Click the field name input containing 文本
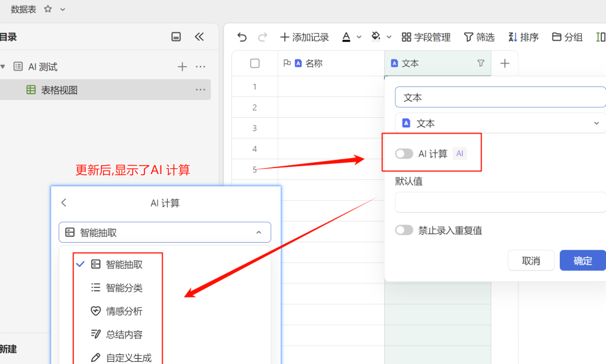606x364 pixels. coord(501,98)
